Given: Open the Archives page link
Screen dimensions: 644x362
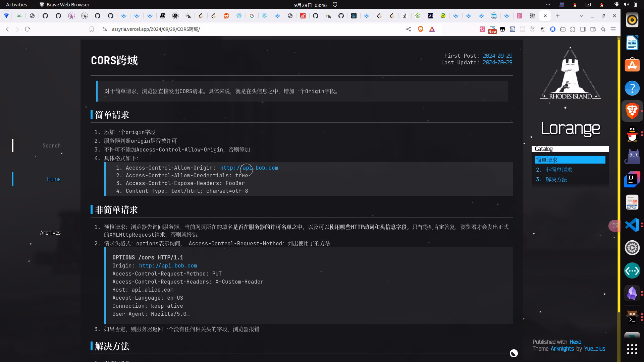Looking at the screenshot, I should (50, 233).
